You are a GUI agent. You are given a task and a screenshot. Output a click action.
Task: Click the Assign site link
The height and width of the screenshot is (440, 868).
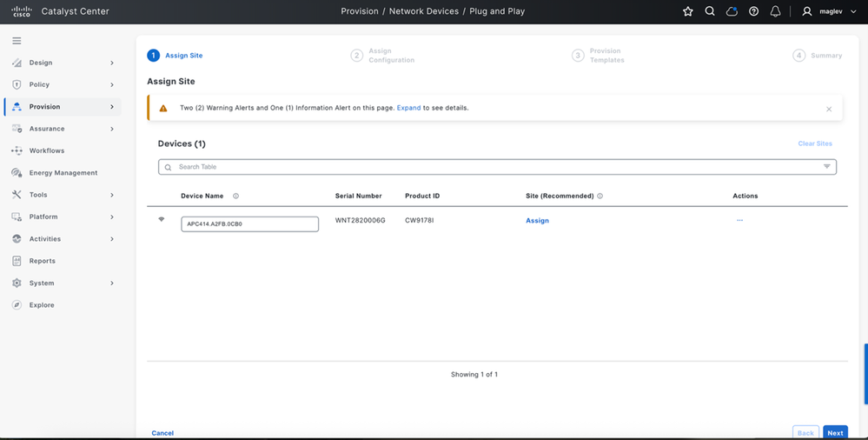[537, 221]
